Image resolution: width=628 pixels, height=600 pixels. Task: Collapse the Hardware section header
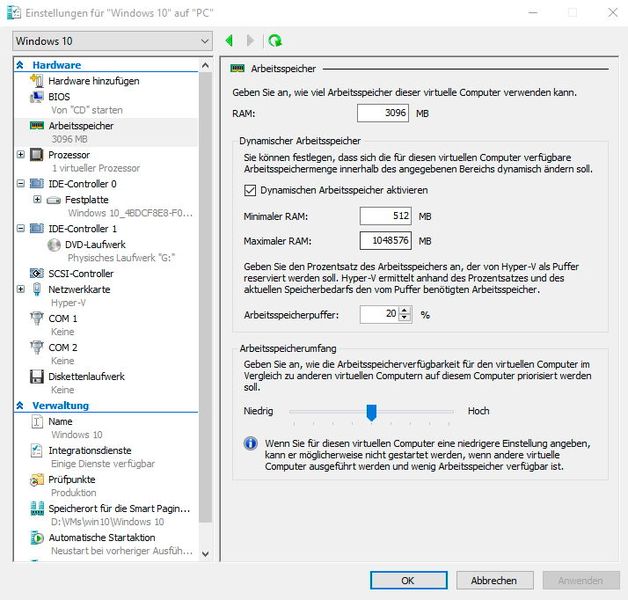click(x=20, y=65)
